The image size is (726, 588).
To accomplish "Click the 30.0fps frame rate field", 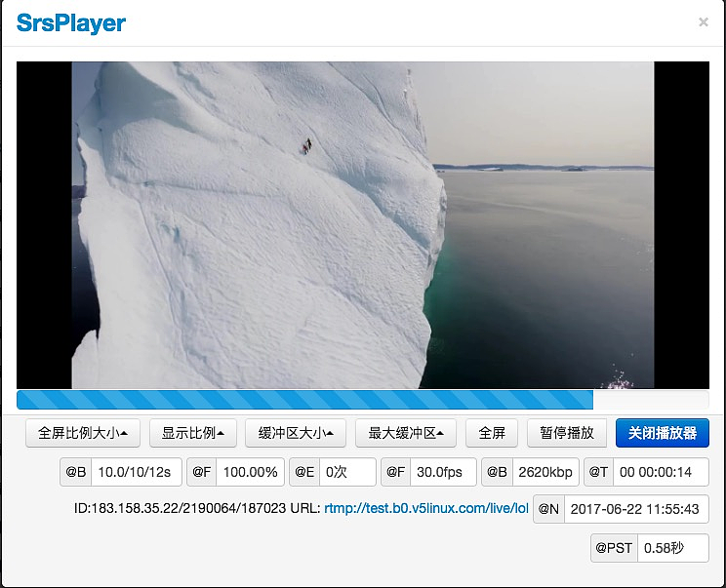I will (443, 472).
